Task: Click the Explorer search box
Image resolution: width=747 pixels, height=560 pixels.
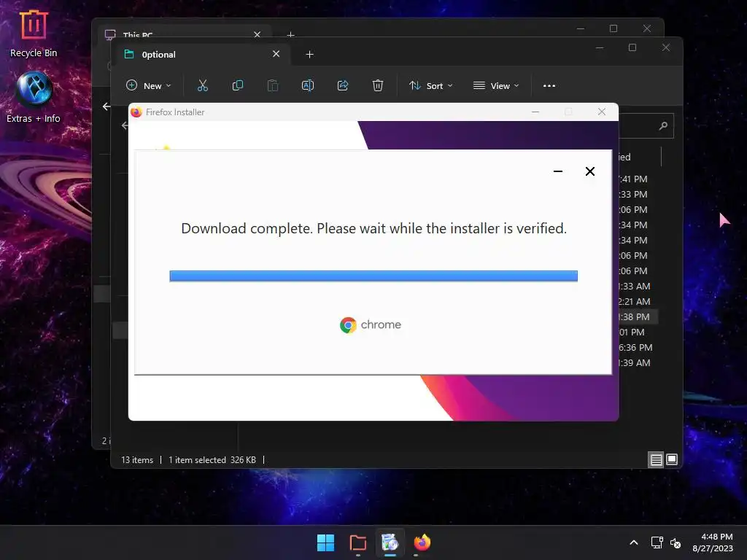Action: [x=646, y=125]
